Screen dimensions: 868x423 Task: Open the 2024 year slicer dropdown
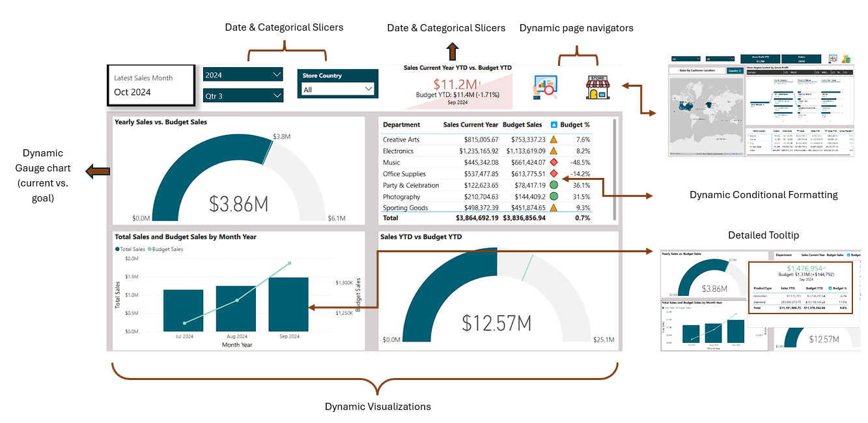[243, 74]
